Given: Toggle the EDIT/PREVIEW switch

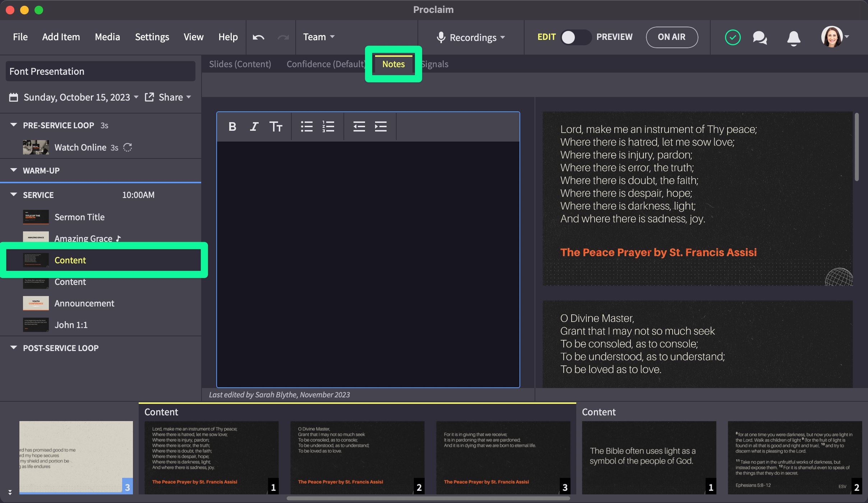Looking at the screenshot, I should coord(576,37).
